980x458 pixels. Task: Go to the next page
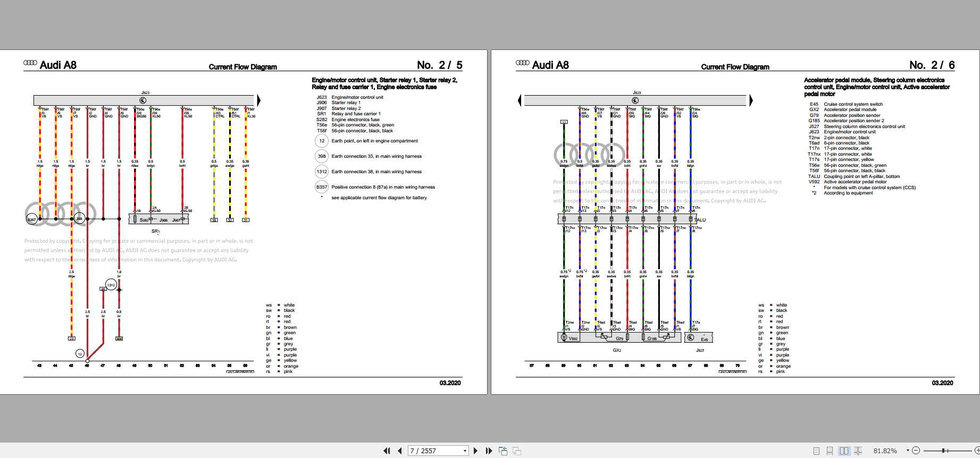coord(475,451)
